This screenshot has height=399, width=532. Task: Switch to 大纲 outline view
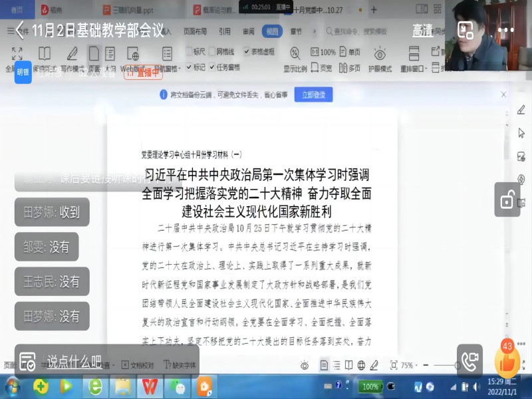tap(110, 59)
